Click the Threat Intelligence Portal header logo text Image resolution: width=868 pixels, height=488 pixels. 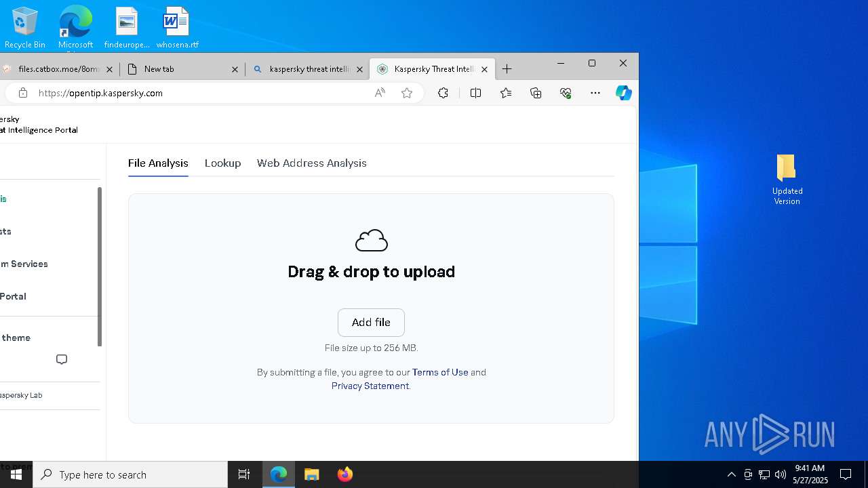[39, 125]
